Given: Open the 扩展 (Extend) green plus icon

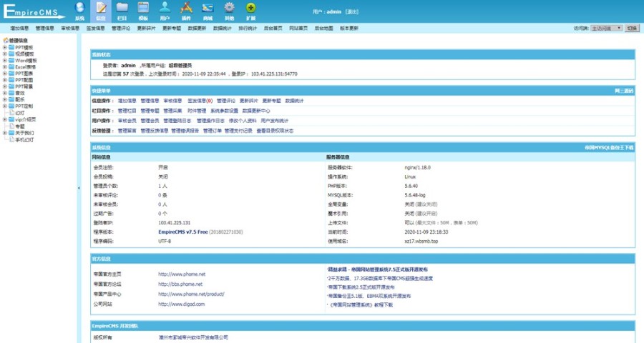Looking at the screenshot, I should pos(250,9).
